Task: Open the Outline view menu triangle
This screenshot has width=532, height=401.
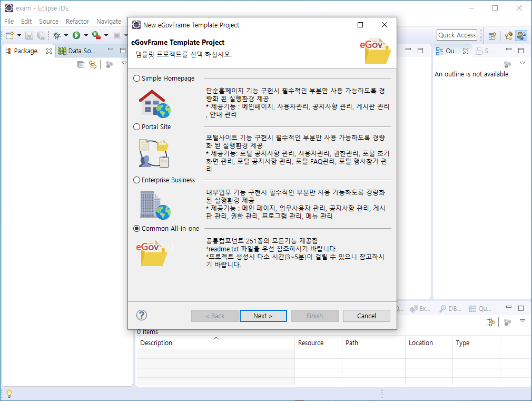Action: pos(523,63)
